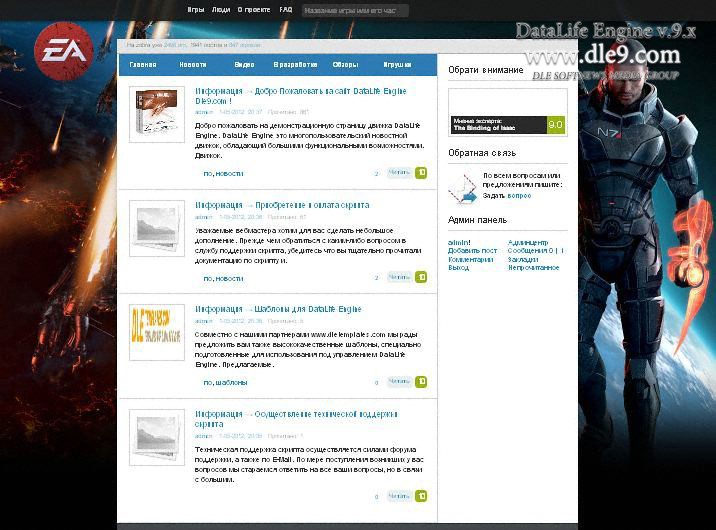
Task: Open the Шаблоны для DataLife Engine title
Action: (x=278, y=309)
